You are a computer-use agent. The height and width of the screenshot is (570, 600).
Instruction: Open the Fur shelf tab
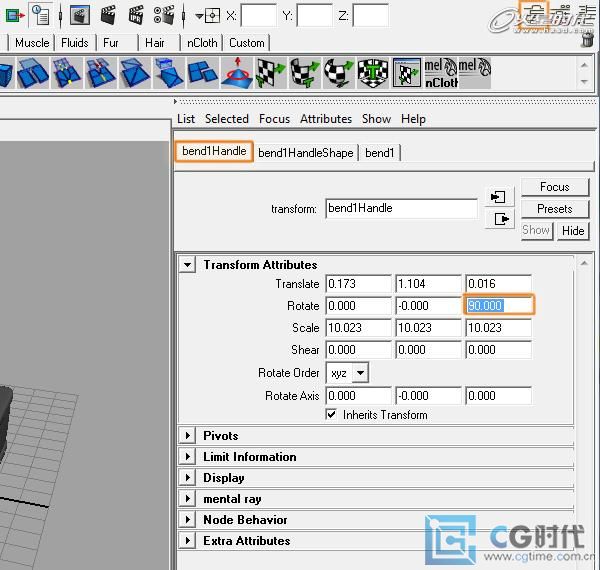click(x=111, y=42)
